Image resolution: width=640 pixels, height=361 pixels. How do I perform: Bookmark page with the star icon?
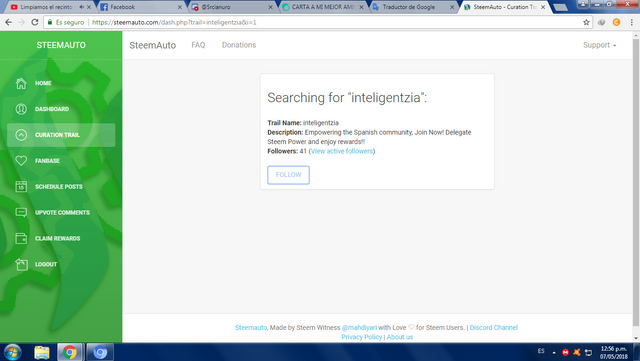click(586, 22)
